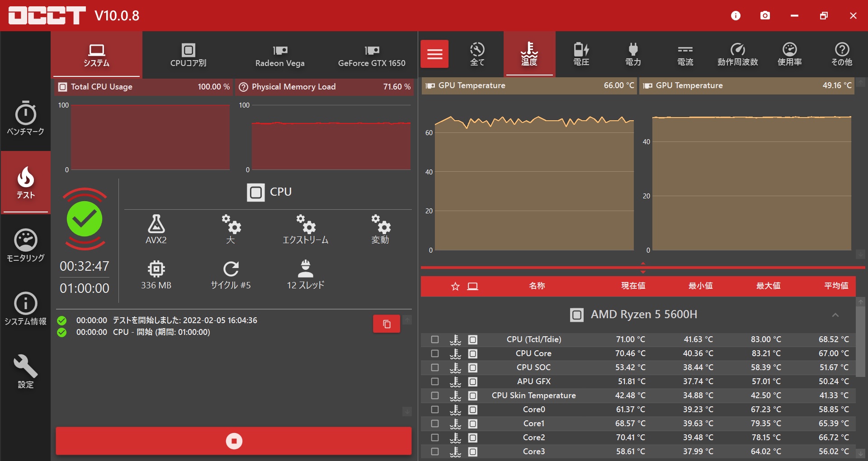Click the panel splitter arrows above sensor table
Viewport: 868px width, 461px height.
(643, 268)
